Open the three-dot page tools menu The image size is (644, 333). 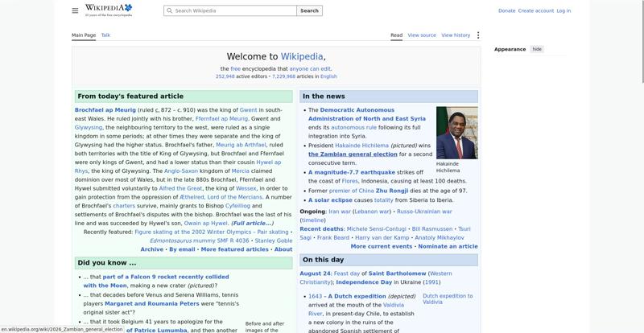(x=477, y=35)
